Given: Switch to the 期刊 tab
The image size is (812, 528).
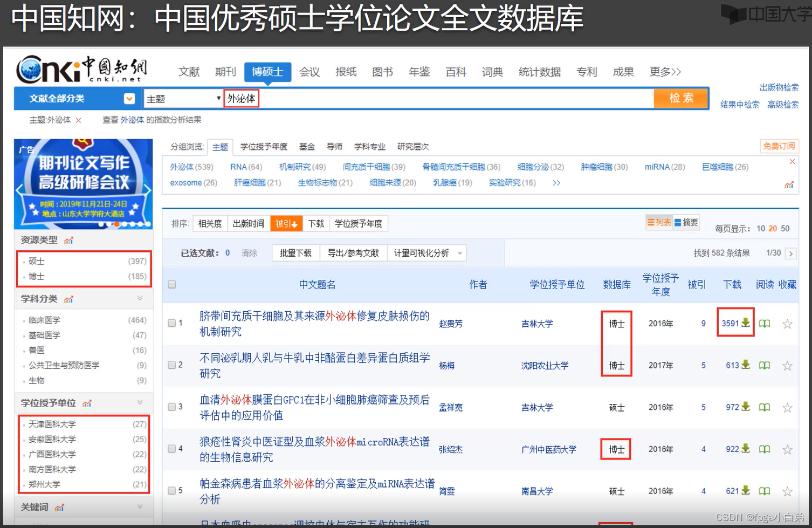Looking at the screenshot, I should [225, 72].
